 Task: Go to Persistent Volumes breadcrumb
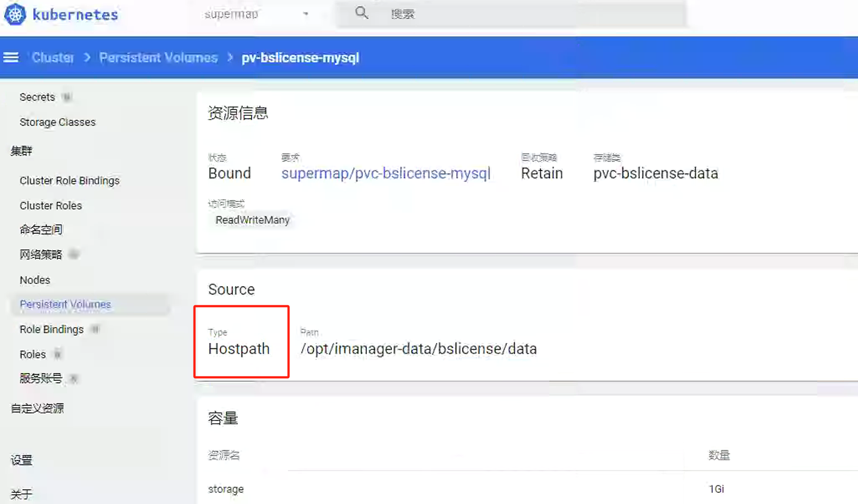[x=158, y=58]
